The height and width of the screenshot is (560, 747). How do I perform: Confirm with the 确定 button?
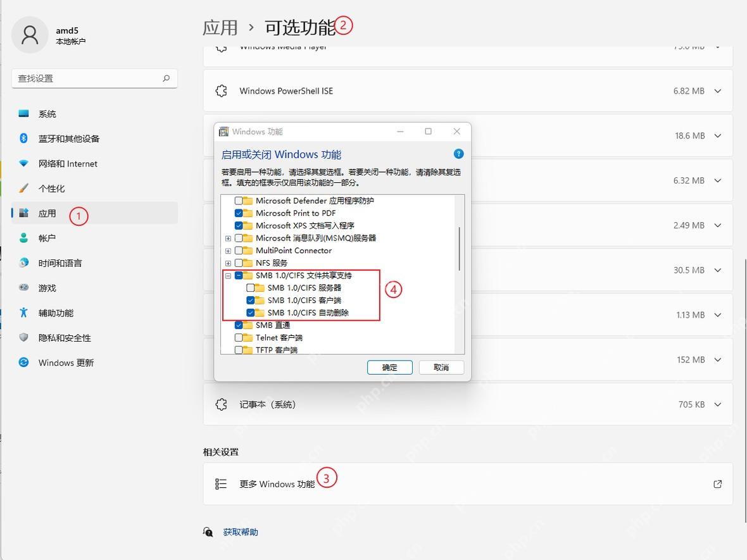[390, 367]
